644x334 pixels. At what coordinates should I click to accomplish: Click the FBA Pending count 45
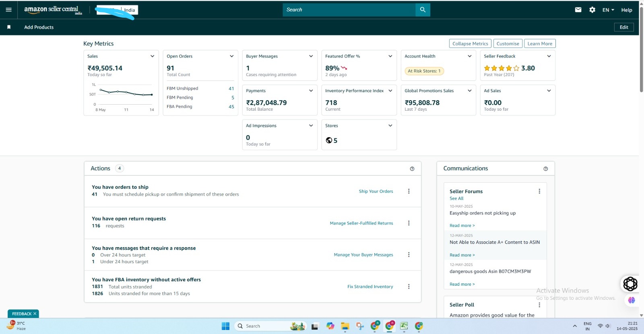point(231,107)
